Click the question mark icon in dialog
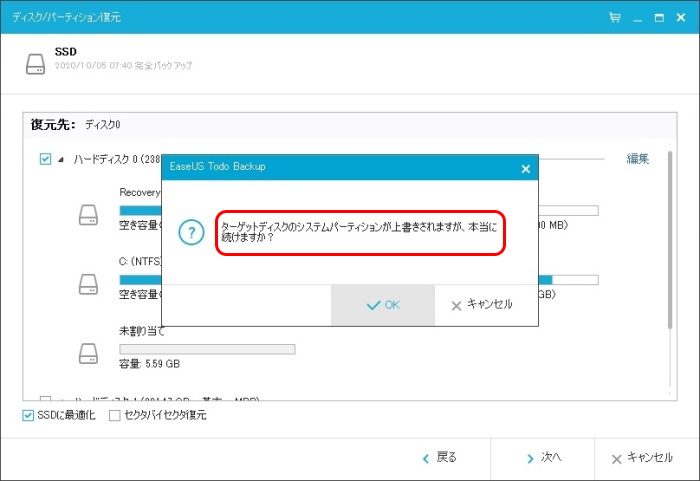The height and width of the screenshot is (481, 700). (192, 232)
